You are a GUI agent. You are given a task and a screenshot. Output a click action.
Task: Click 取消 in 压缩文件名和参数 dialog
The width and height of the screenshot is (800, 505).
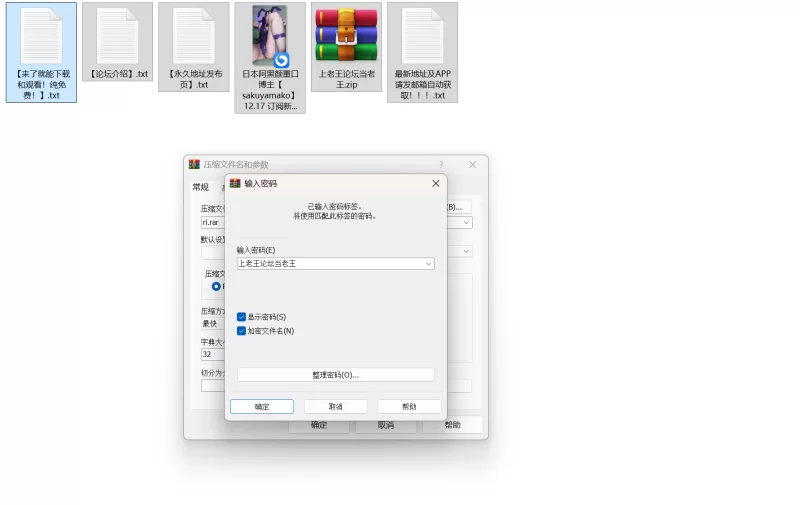(386, 425)
